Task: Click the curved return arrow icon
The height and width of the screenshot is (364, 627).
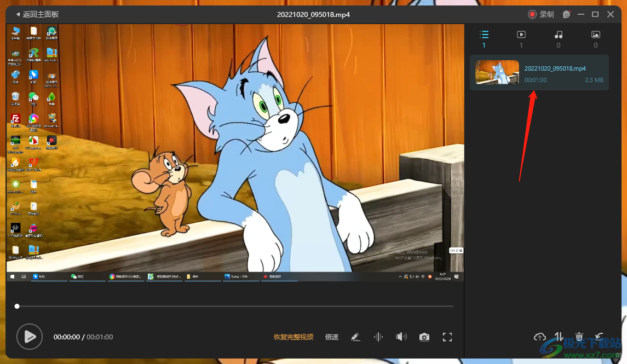Action: pos(599,337)
